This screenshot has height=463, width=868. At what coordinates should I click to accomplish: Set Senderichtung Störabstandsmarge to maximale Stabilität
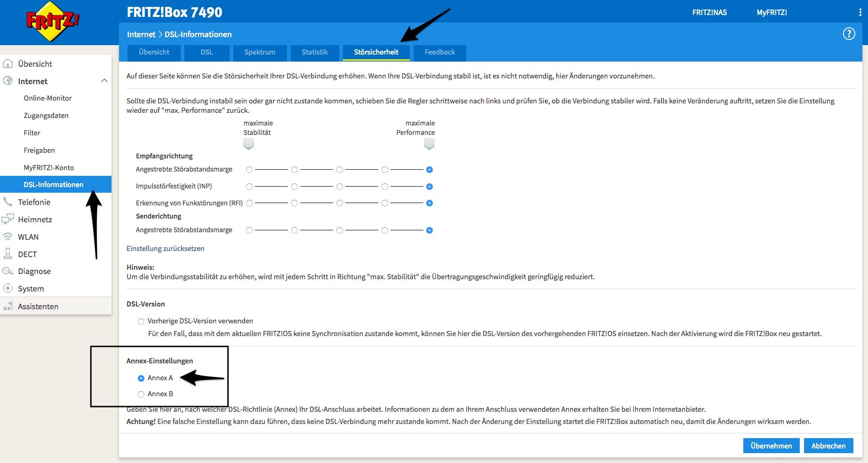[x=249, y=230]
